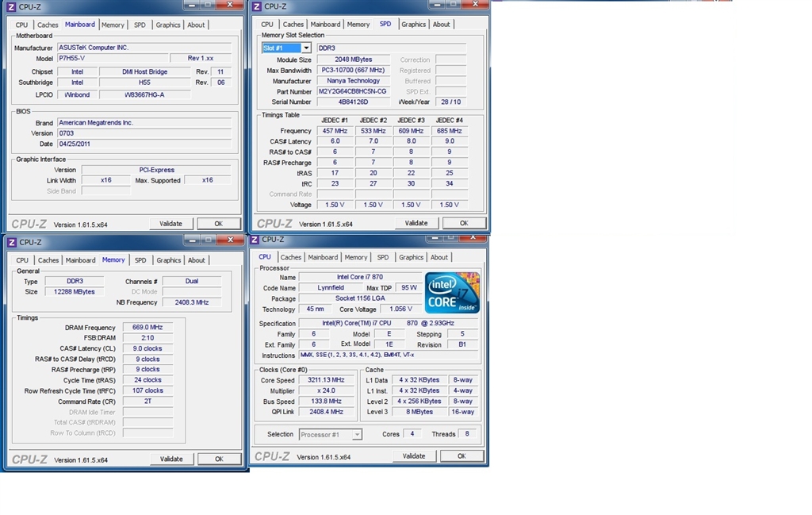Switch to CPU tab in the SPD window

[x=267, y=25]
